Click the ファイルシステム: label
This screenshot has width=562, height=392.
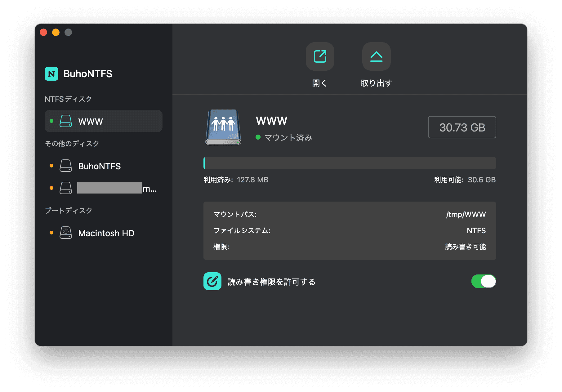pos(242,230)
